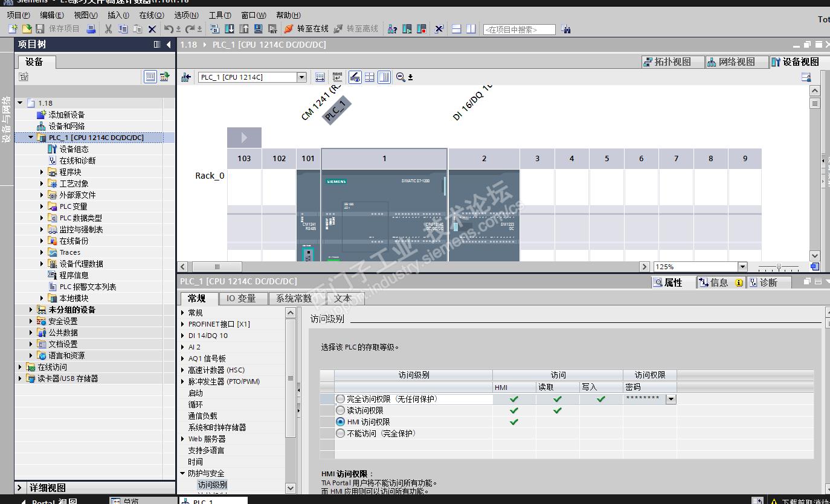Click the show address labels icon in device view
This screenshot has width=830, height=504.
(355, 77)
